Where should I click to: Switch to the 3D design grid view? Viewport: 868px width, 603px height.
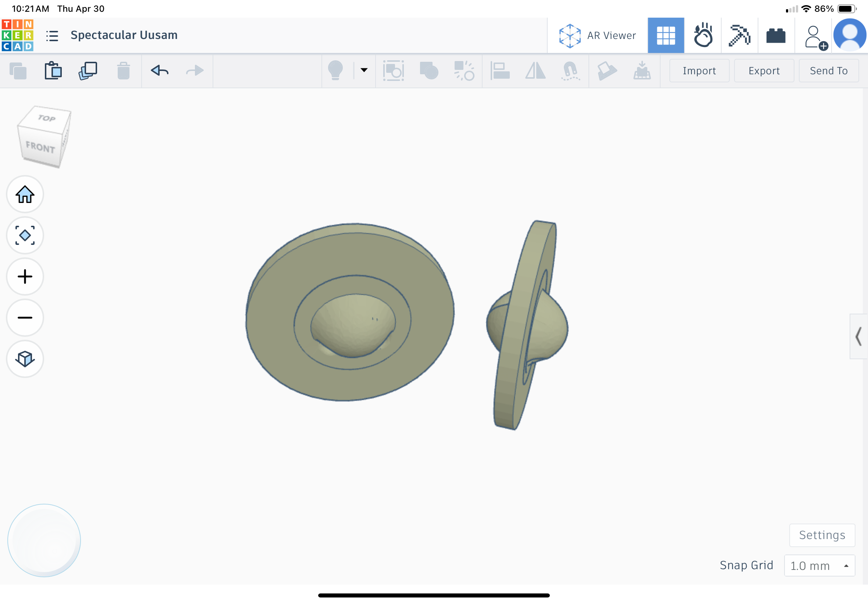coord(665,35)
